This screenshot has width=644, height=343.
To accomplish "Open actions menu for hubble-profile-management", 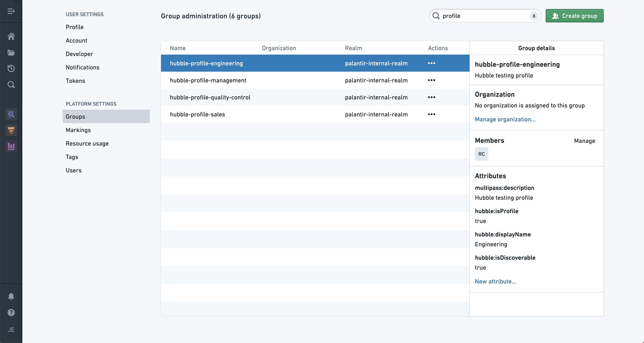I will coord(432,80).
